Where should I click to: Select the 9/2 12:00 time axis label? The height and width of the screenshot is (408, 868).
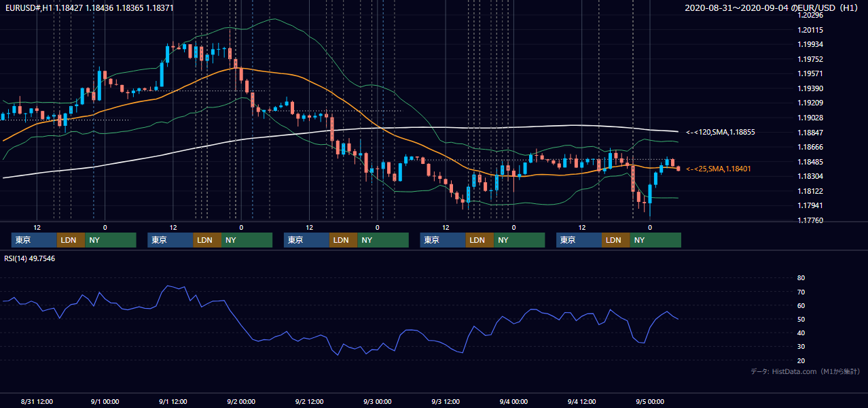310,401
